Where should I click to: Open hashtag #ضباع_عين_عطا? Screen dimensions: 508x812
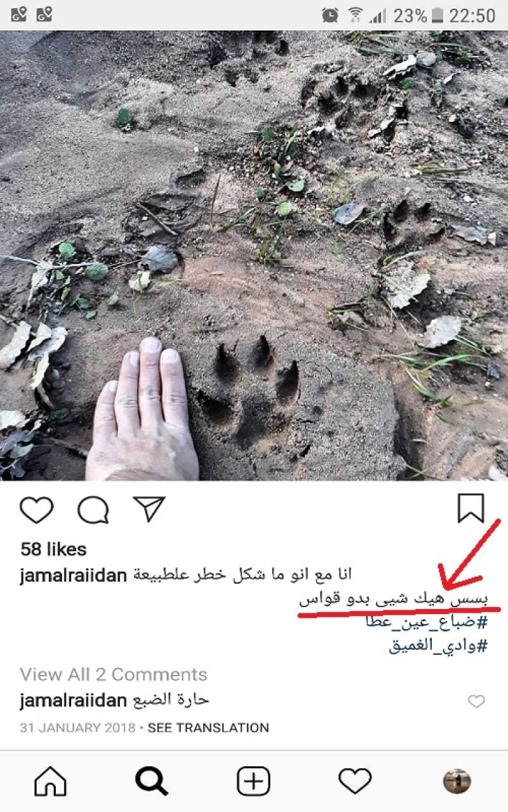tap(427, 622)
